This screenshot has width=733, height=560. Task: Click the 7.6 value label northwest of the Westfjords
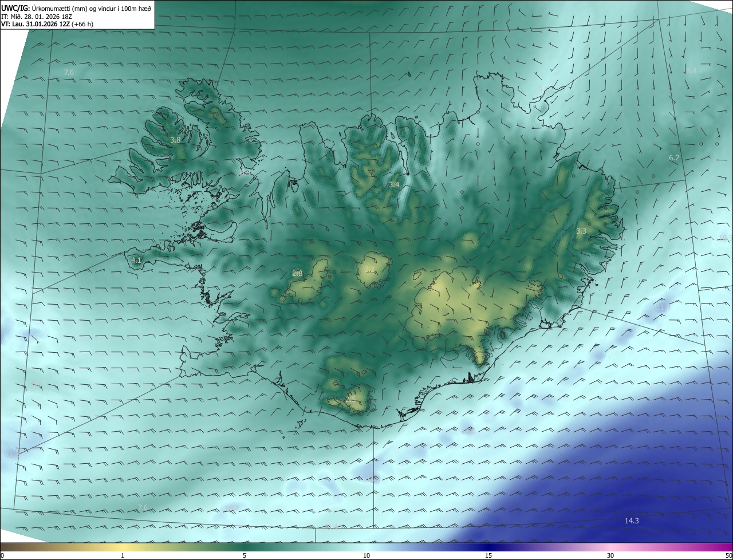pos(69,72)
